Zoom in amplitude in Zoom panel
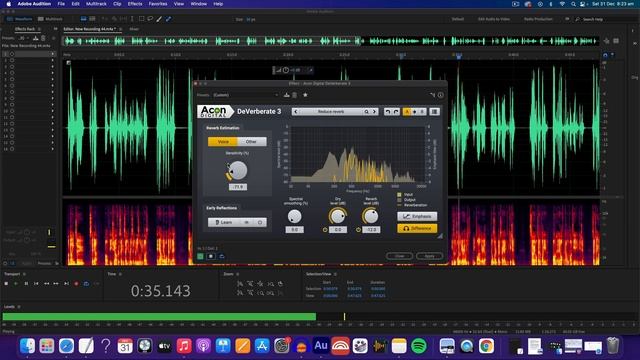The image size is (640, 360). pos(240,284)
